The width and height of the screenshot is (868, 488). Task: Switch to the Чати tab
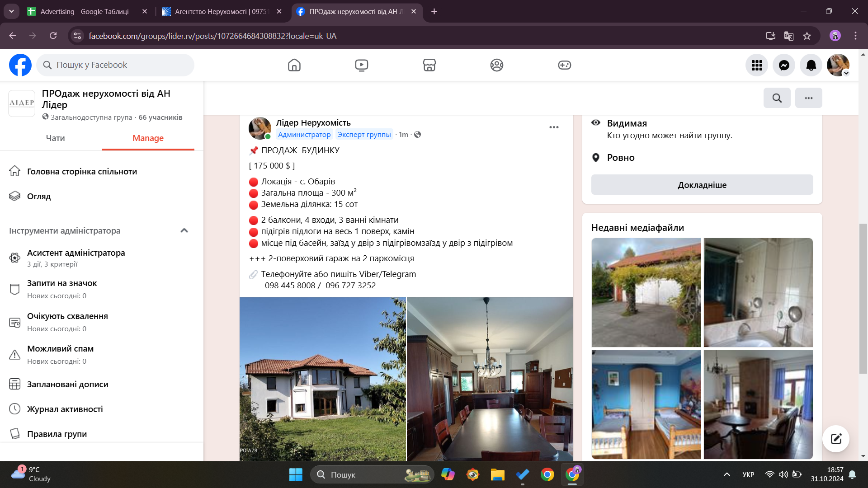click(55, 138)
